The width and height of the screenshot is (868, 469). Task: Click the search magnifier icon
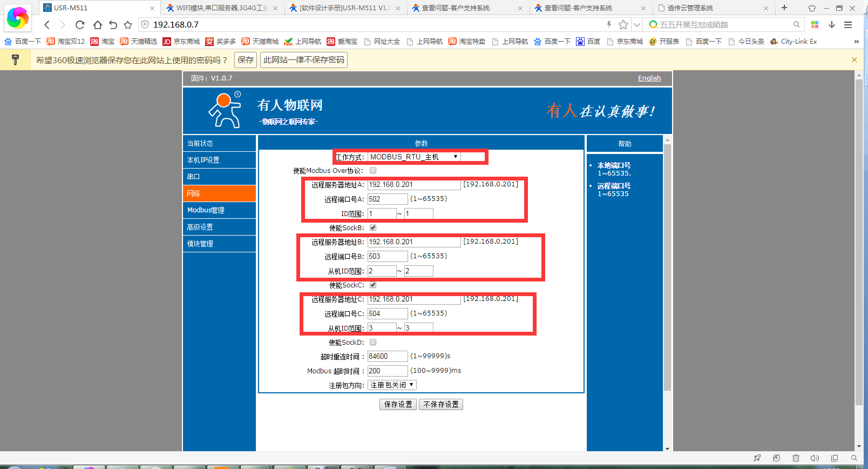[796, 25]
